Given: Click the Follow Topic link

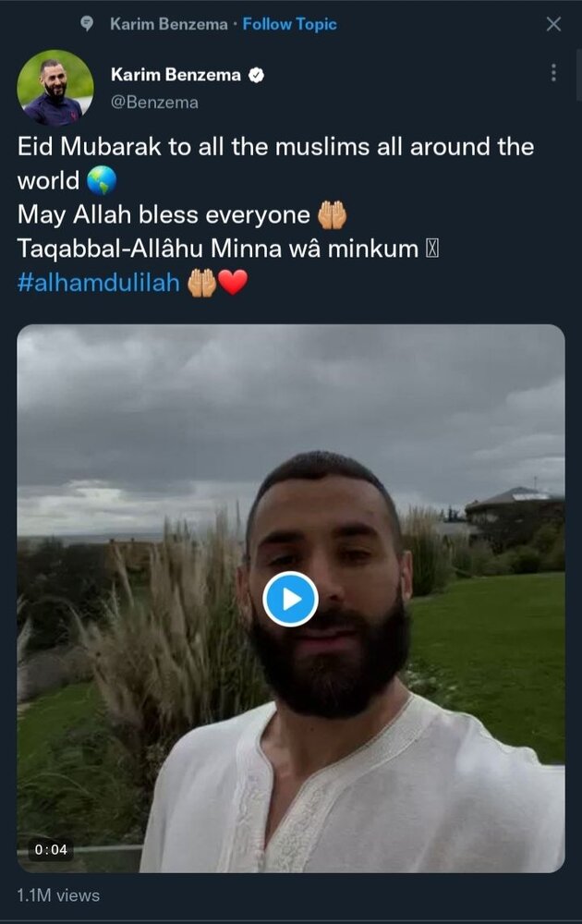Looking at the screenshot, I should point(289,24).
